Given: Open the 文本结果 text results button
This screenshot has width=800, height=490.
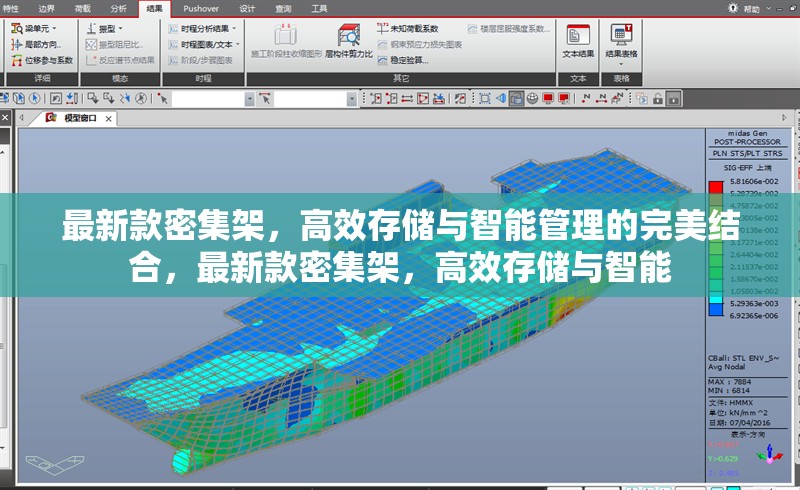Looking at the screenshot, I should 578,40.
